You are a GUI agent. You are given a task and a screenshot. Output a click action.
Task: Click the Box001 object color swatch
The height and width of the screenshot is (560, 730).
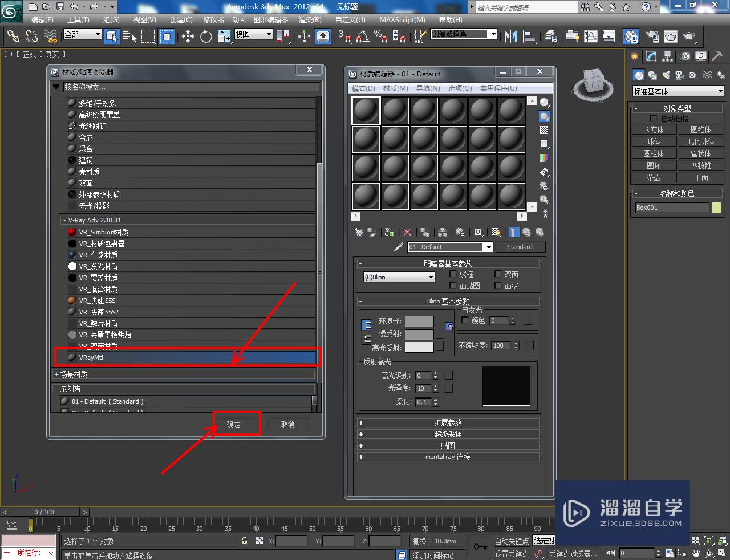[x=716, y=208]
